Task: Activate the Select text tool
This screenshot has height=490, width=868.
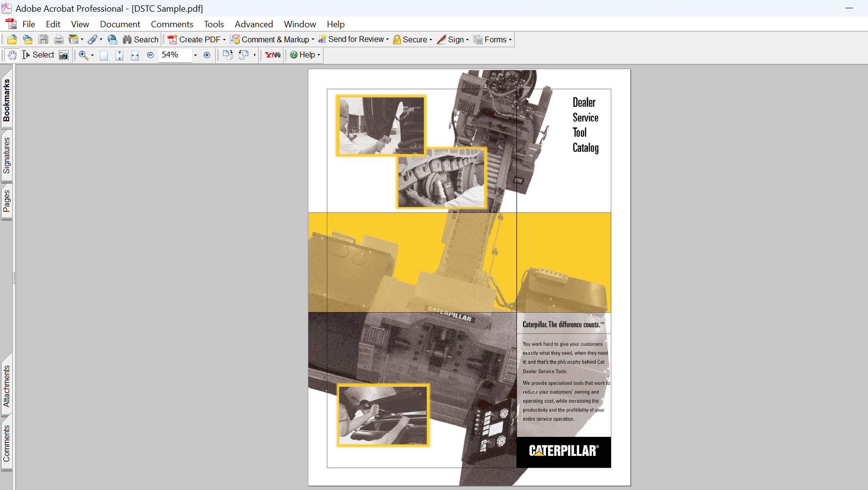Action: [38, 55]
